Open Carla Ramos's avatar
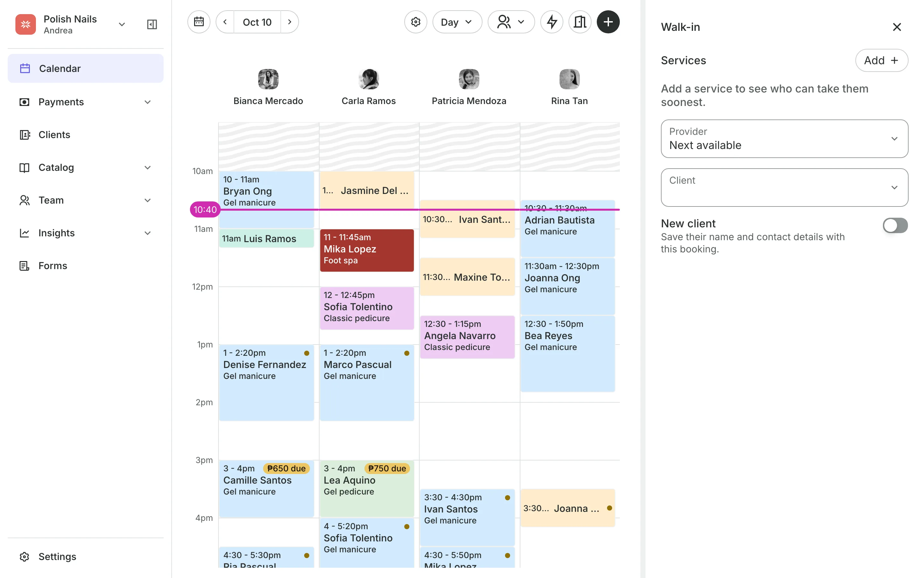Viewport: 924px width, 578px height. [x=368, y=79]
